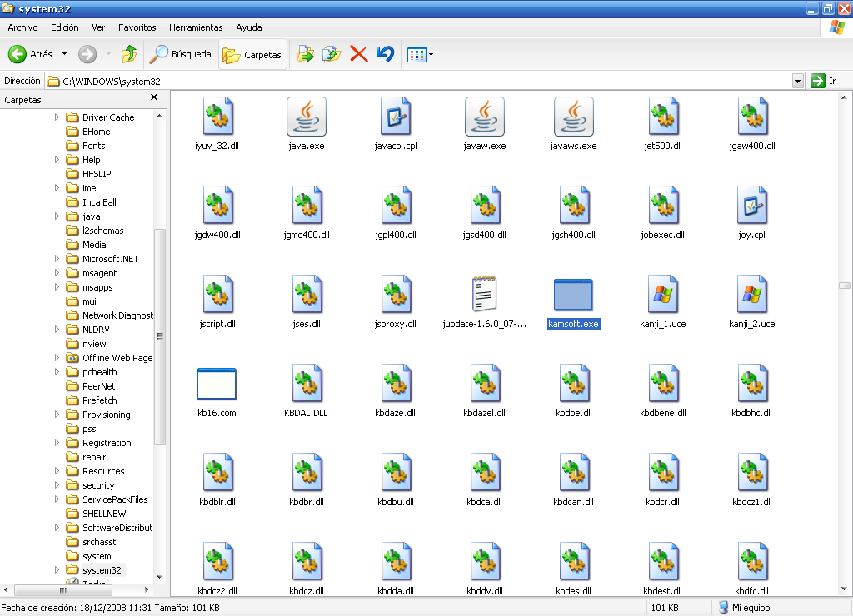Click the Up one level folder icon
Viewport: 853px width, 616px height.
(128, 54)
